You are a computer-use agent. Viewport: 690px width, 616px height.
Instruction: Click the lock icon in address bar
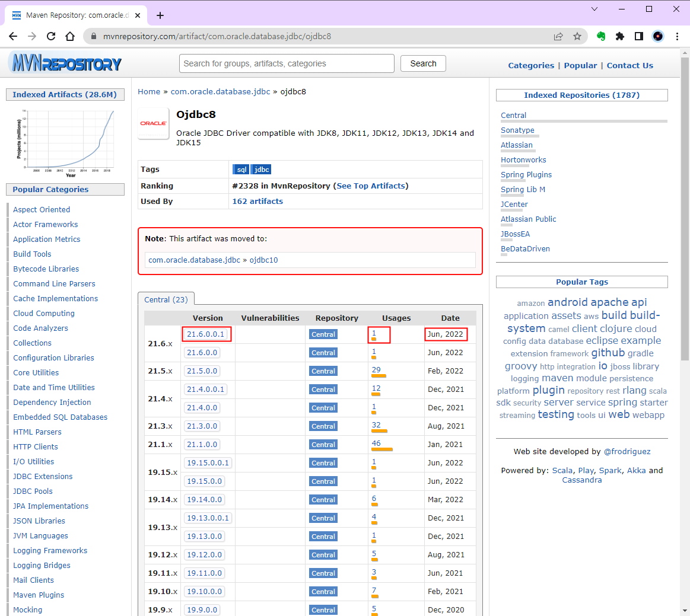pos(93,37)
